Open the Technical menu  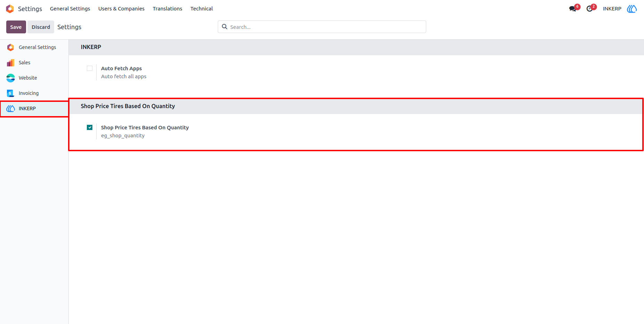pos(201,9)
